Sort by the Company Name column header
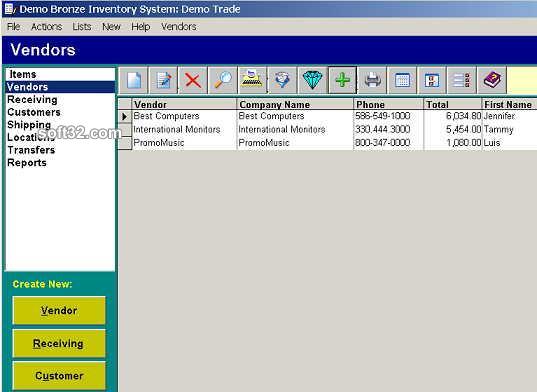 (295, 104)
